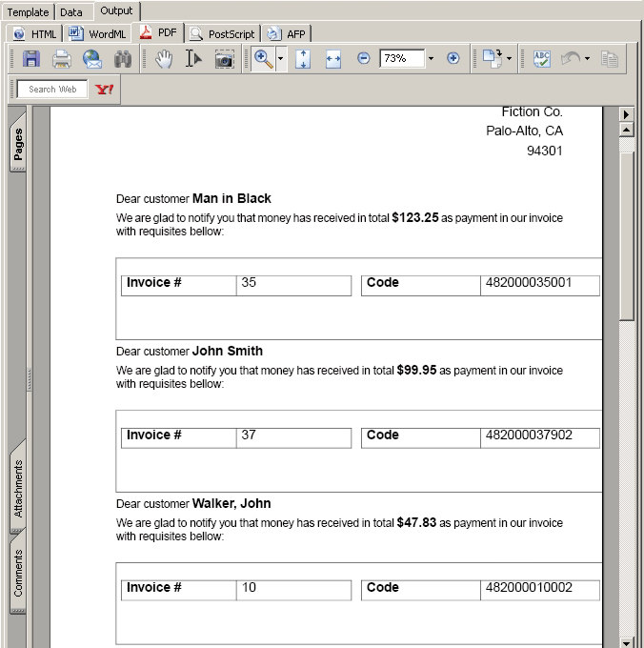Click the 73% zoom field

click(402, 58)
